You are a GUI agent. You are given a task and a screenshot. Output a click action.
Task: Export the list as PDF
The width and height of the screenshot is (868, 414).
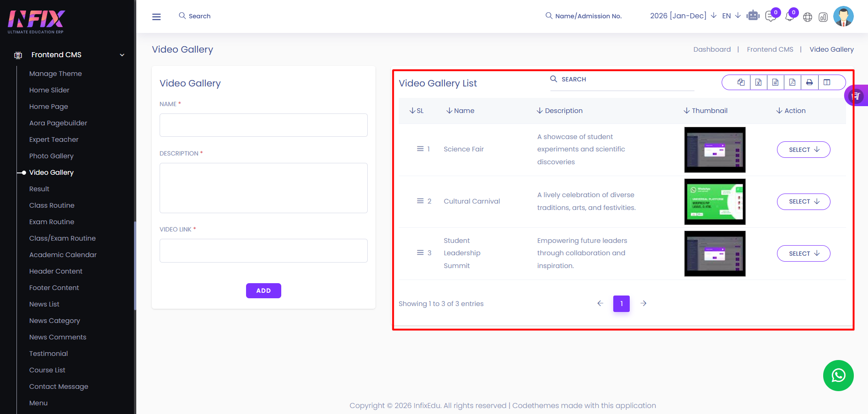point(792,82)
